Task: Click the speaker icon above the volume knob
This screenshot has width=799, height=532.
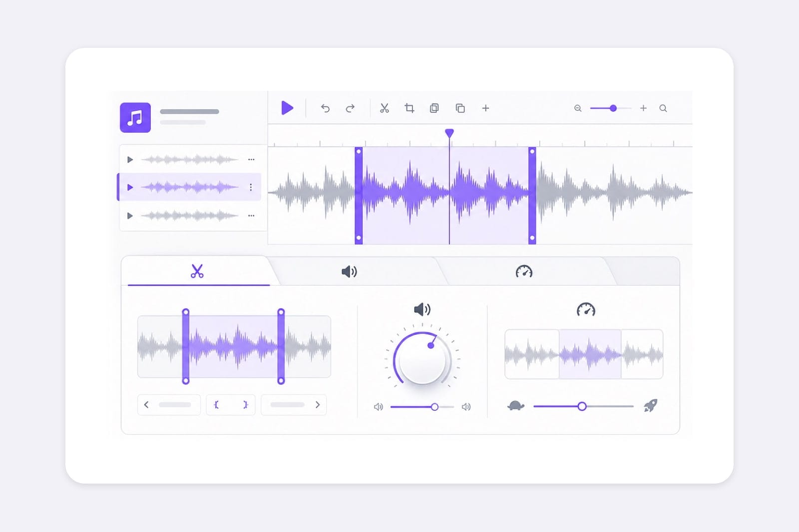Action: (422, 309)
